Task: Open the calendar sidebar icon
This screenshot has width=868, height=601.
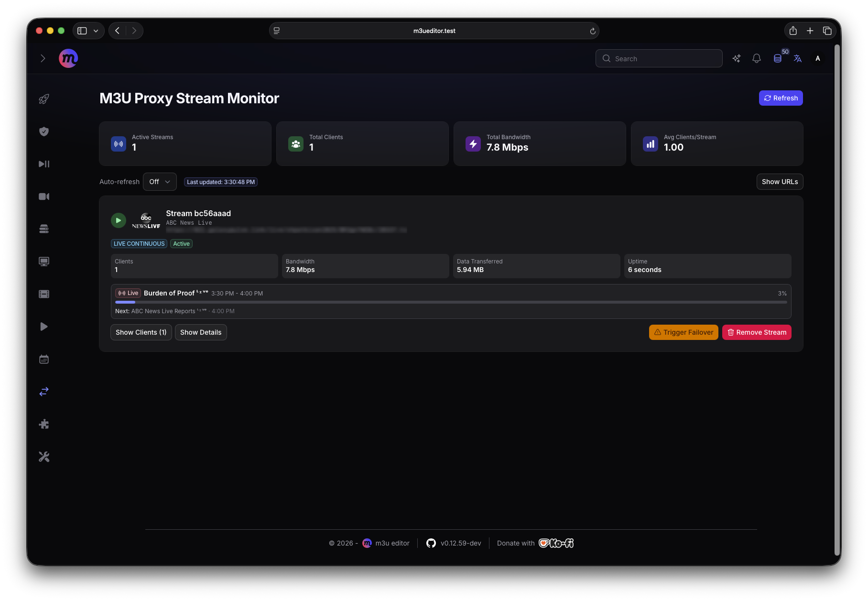Action: [x=44, y=359]
